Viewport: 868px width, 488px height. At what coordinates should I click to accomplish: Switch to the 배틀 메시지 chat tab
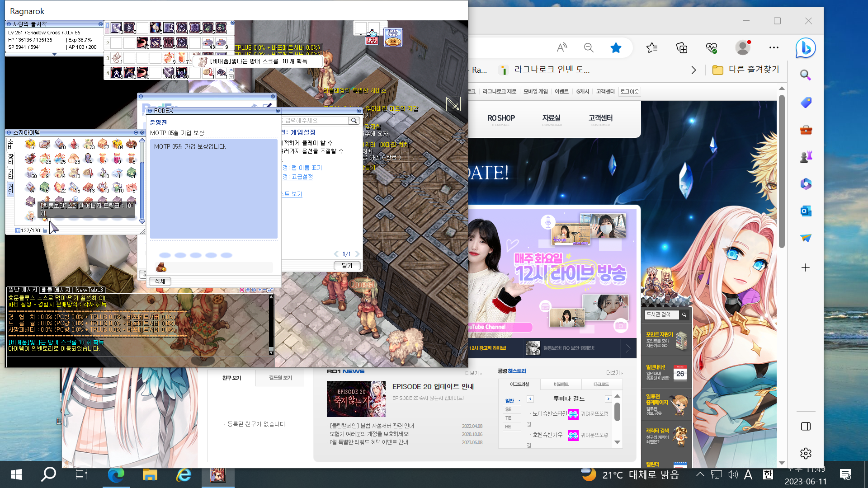coord(56,290)
